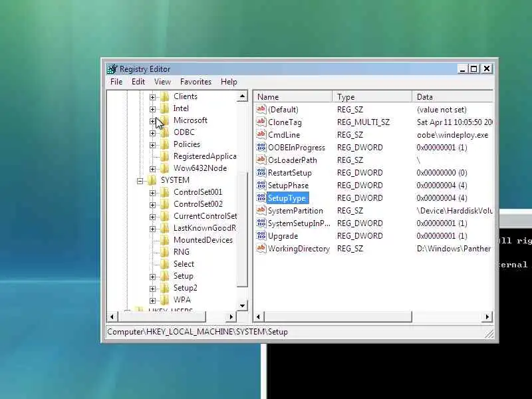
Task: Click the Registry Editor title bar icon
Action: [x=112, y=69]
